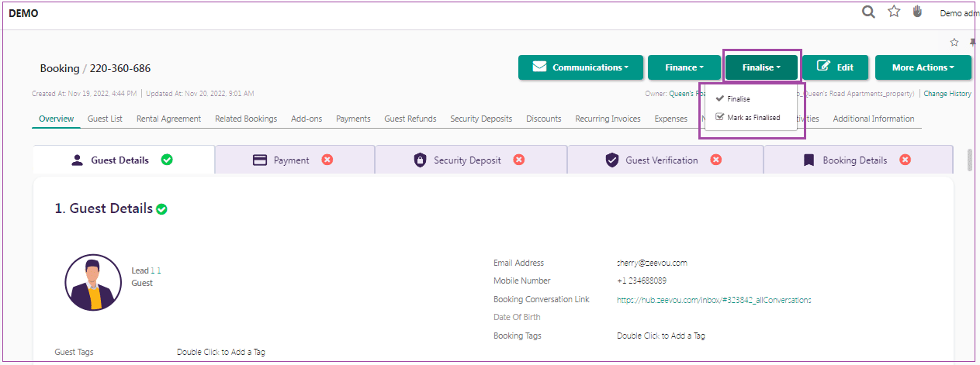This screenshot has width=980, height=365.
Task: Click the shield lock icon on Security Deposit
Action: coord(420,160)
